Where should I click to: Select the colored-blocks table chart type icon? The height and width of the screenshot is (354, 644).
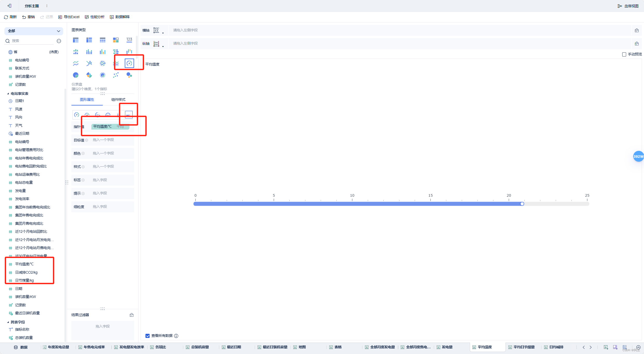116,40
